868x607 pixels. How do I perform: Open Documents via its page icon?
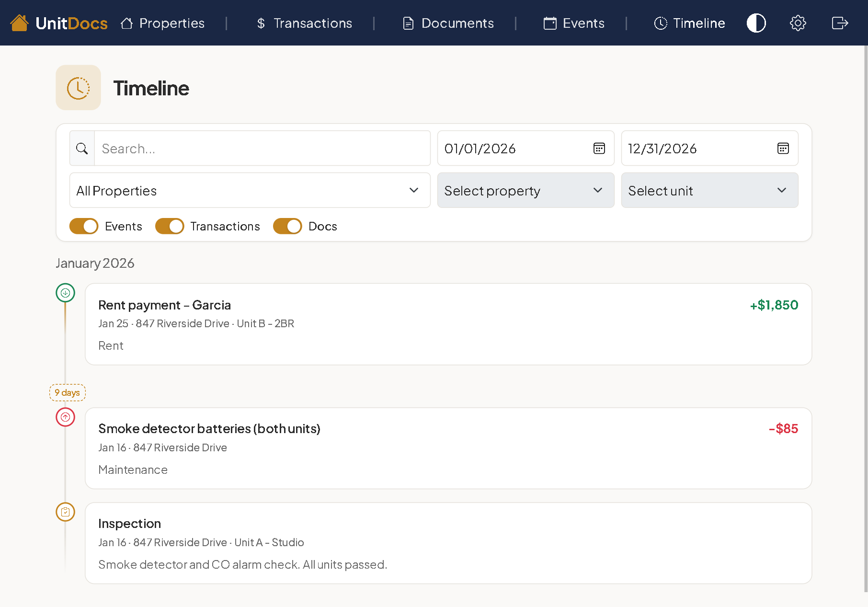click(408, 23)
